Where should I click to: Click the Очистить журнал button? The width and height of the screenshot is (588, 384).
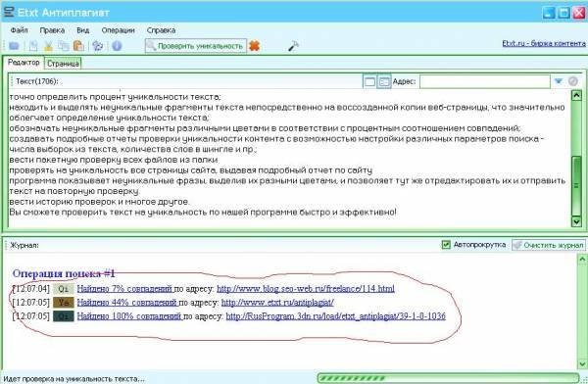(x=549, y=245)
